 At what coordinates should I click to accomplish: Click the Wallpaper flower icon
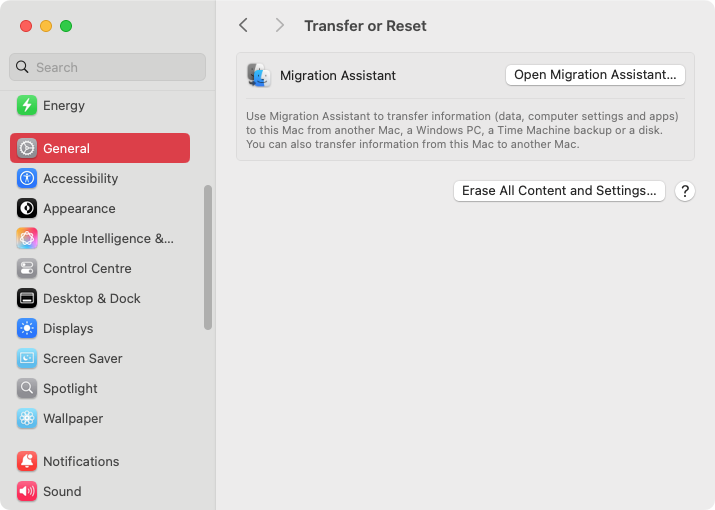tap(27, 419)
